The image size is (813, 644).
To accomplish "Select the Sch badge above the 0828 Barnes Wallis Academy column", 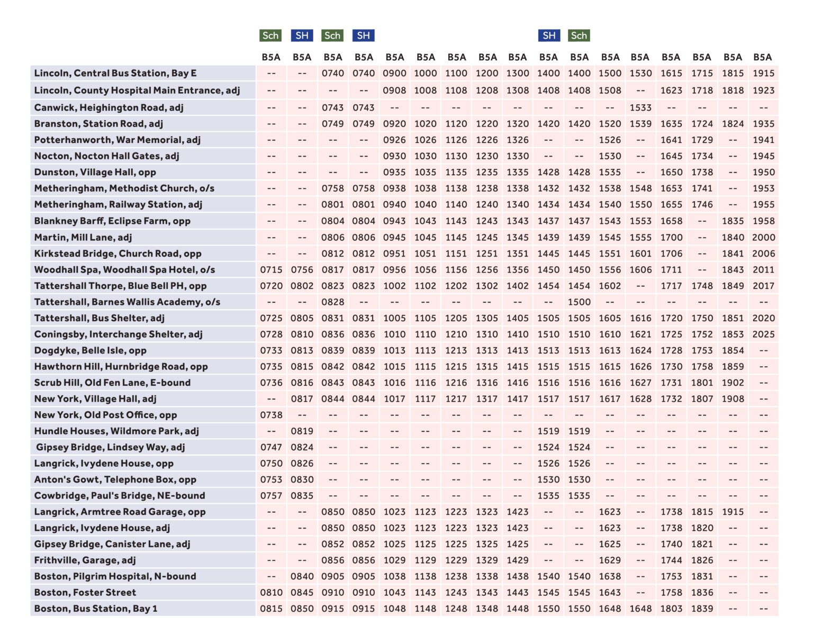I will 332,35.
